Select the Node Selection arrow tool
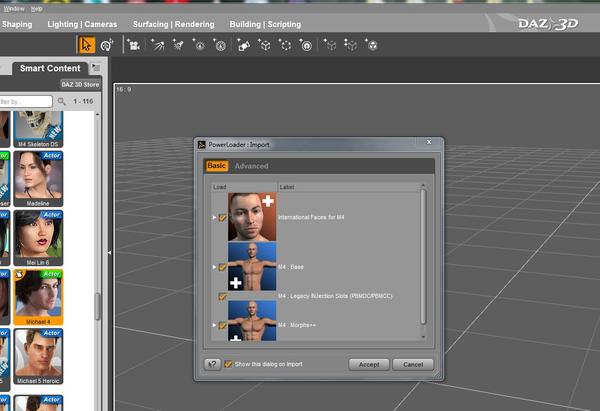 [x=86, y=45]
